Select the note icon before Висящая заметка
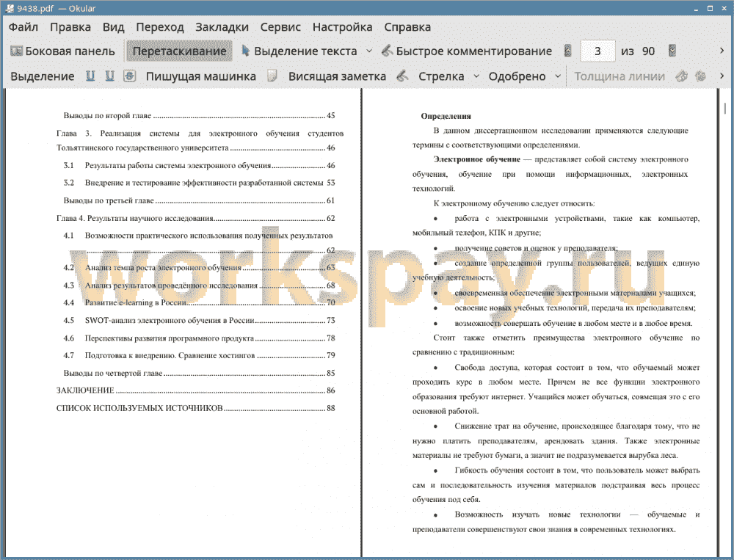 tap(272, 76)
